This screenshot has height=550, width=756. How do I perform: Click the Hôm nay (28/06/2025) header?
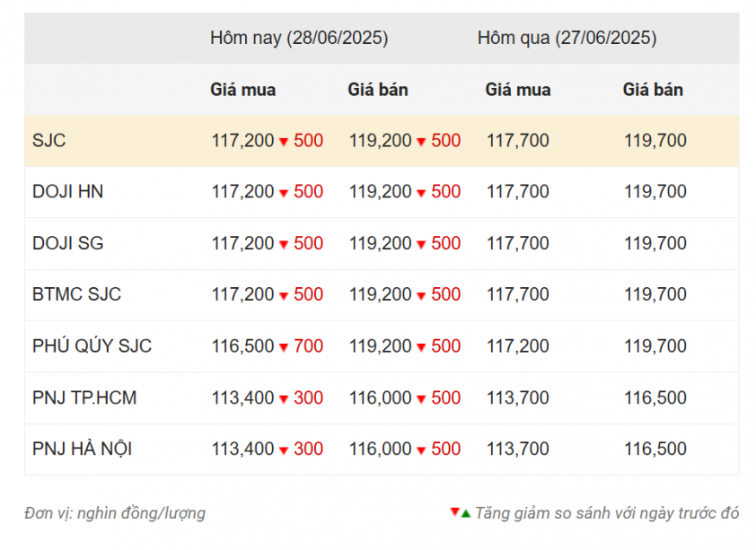(x=299, y=38)
